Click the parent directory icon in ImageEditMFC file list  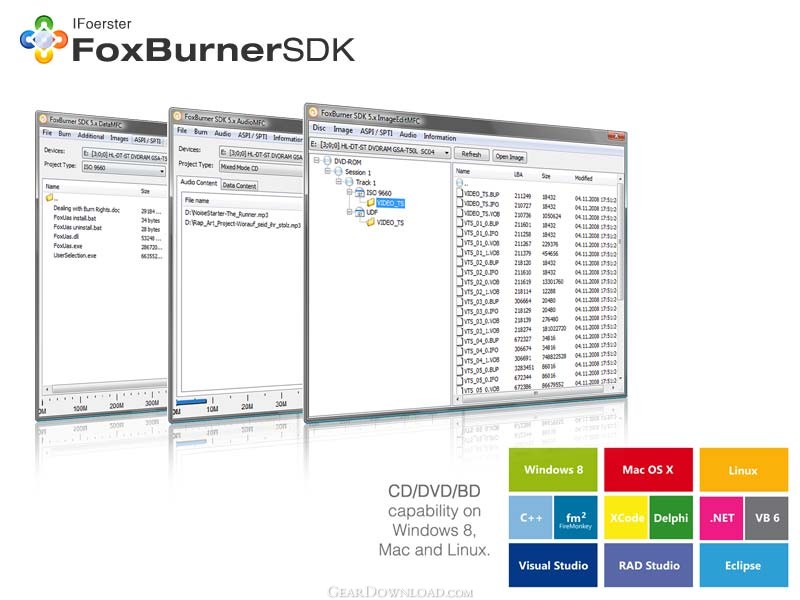460,182
